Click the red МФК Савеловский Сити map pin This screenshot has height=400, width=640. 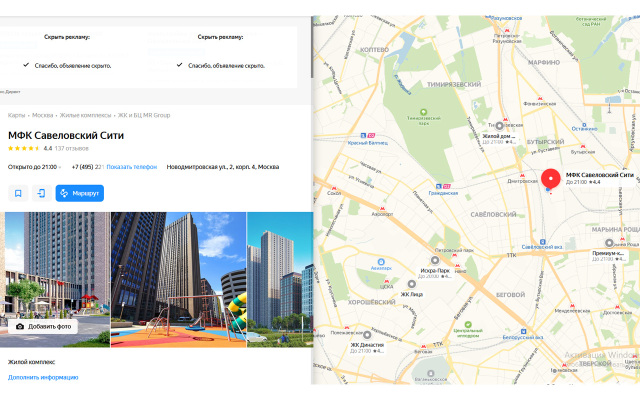pyautogui.click(x=551, y=179)
